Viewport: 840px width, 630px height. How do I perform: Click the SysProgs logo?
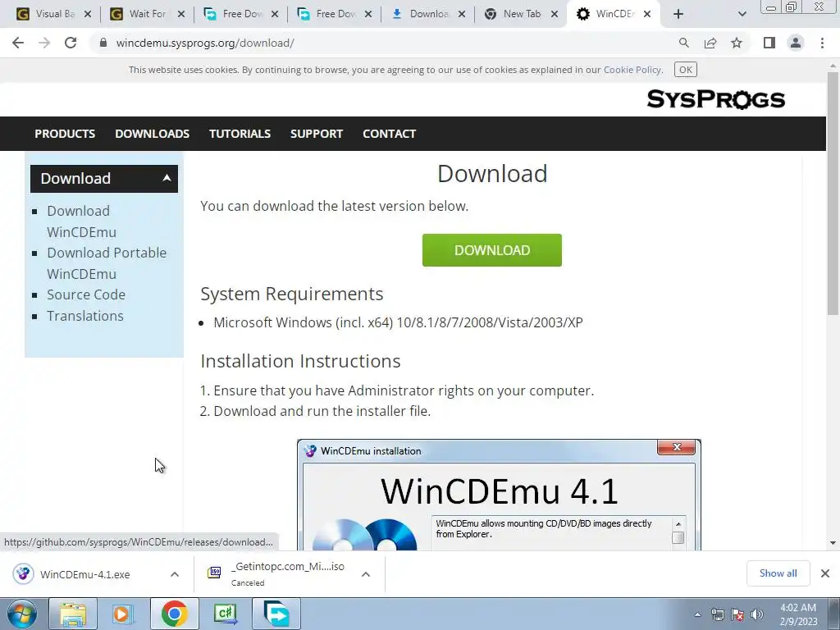coord(715,99)
